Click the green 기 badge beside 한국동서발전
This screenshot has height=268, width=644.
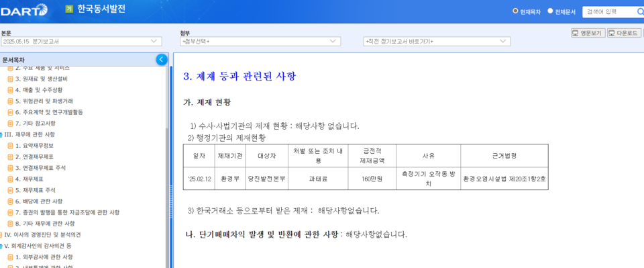coord(69,9)
